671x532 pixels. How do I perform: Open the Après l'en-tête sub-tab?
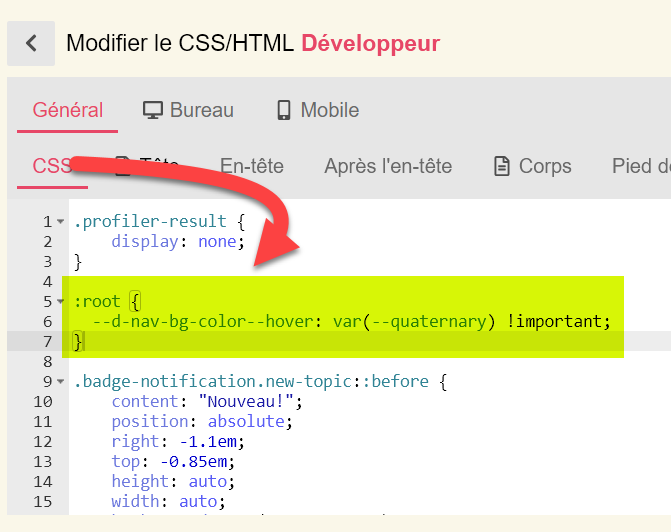[x=388, y=166]
